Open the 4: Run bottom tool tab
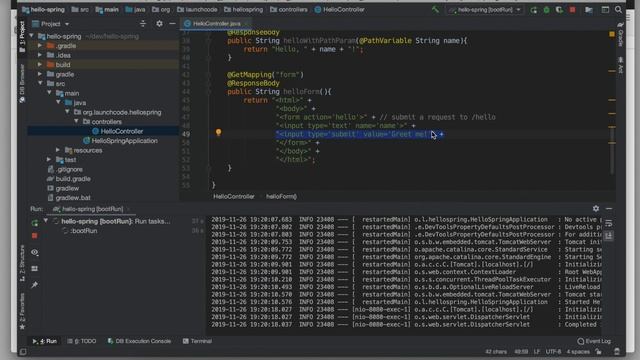This screenshot has width=640, height=360. point(45,341)
